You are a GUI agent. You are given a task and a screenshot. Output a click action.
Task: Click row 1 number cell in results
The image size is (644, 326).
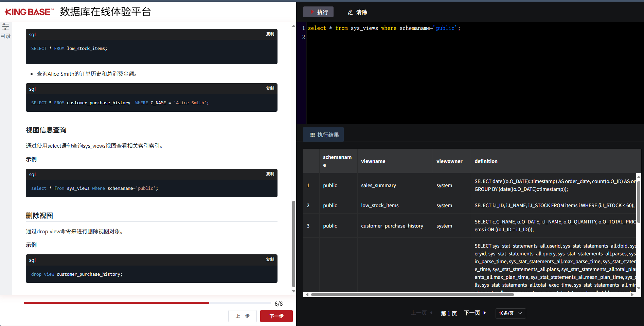[311, 185]
